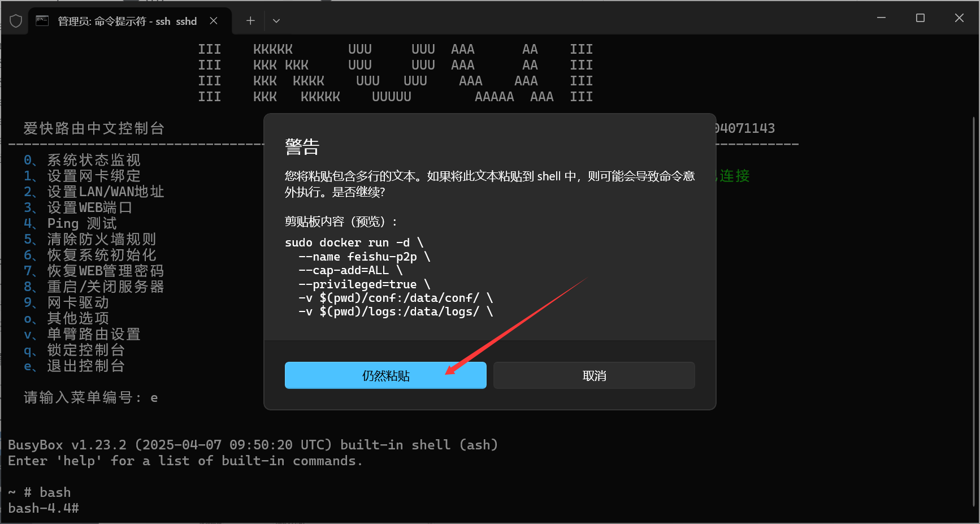This screenshot has height=524, width=980.
Task: Click the '$(pwd)/logs:/data/logs/' line
Action: 396,311
